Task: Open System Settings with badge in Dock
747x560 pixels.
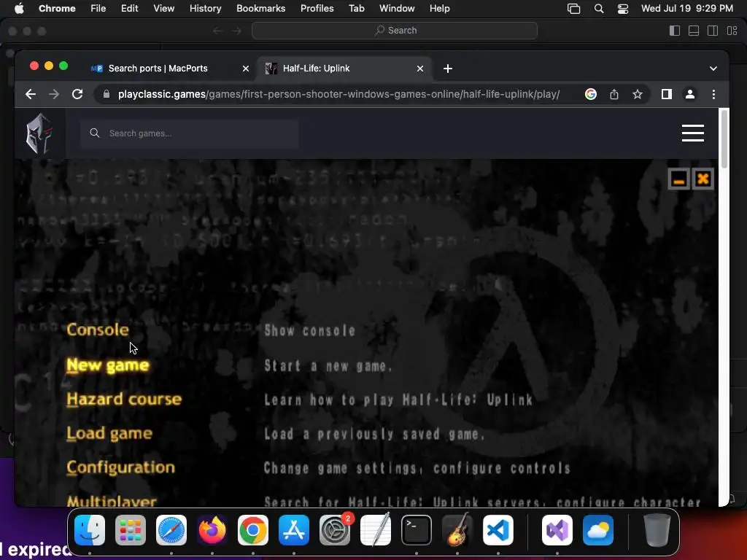Action: (334, 530)
